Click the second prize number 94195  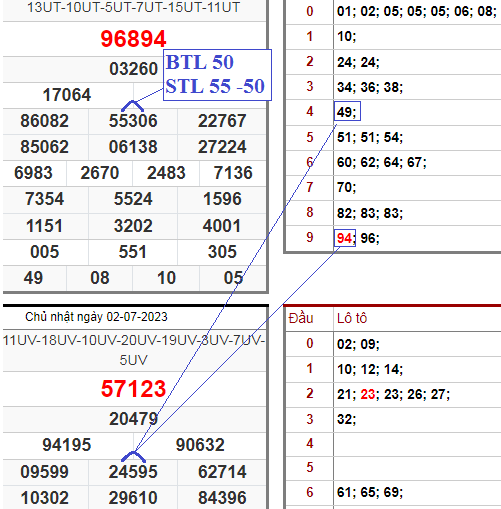pos(67,445)
